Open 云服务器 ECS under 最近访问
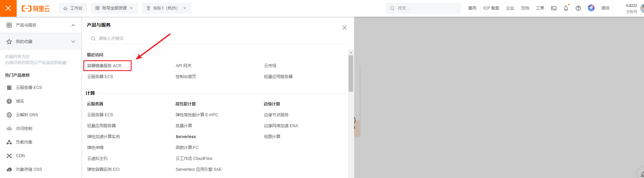 pos(100,77)
